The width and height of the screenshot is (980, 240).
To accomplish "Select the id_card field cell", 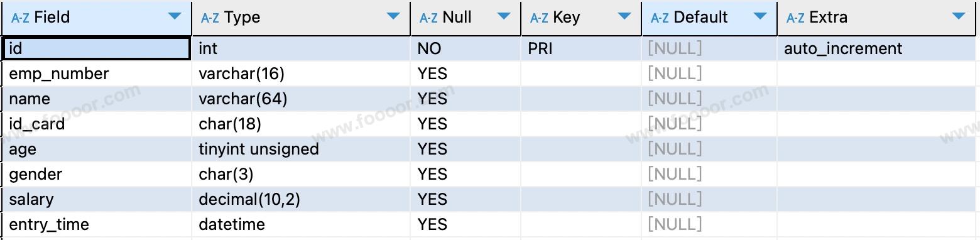I will (97, 124).
